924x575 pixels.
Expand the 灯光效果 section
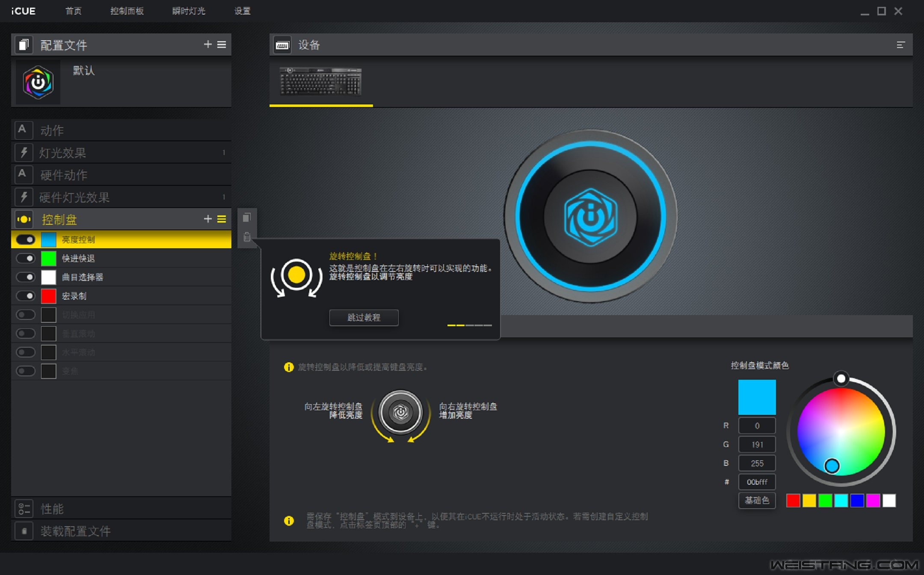121,152
